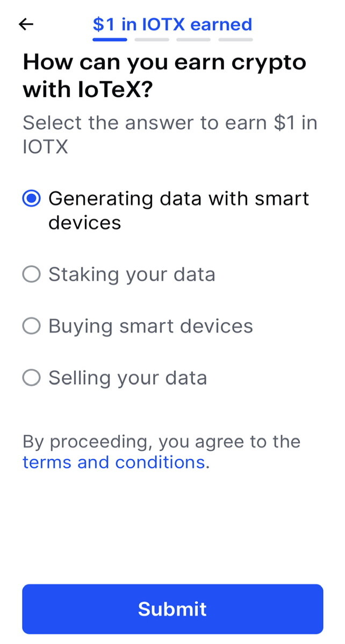Choose the Staking your data radio button
This screenshot has width=345, height=644.
click(32, 275)
